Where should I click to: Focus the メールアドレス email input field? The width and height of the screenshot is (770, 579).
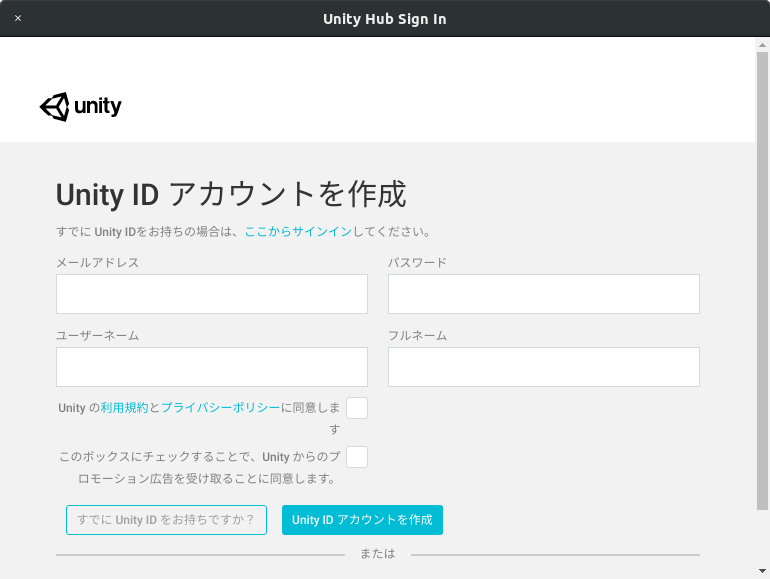[x=212, y=294]
